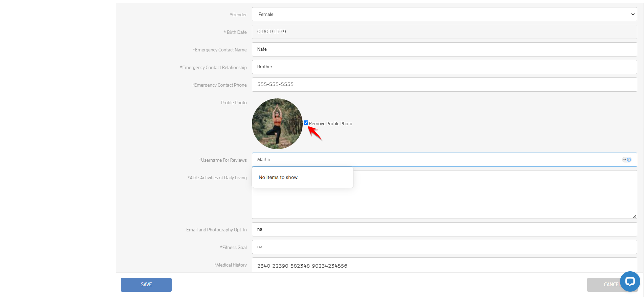Select the Birth Date field
This screenshot has width=644, height=297.
[x=444, y=32]
